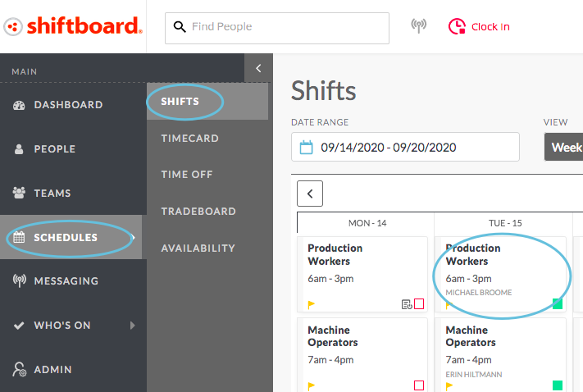Click yellow flag on Tuesday Machine Operators
Screen dimensions: 583x392
(x=449, y=386)
